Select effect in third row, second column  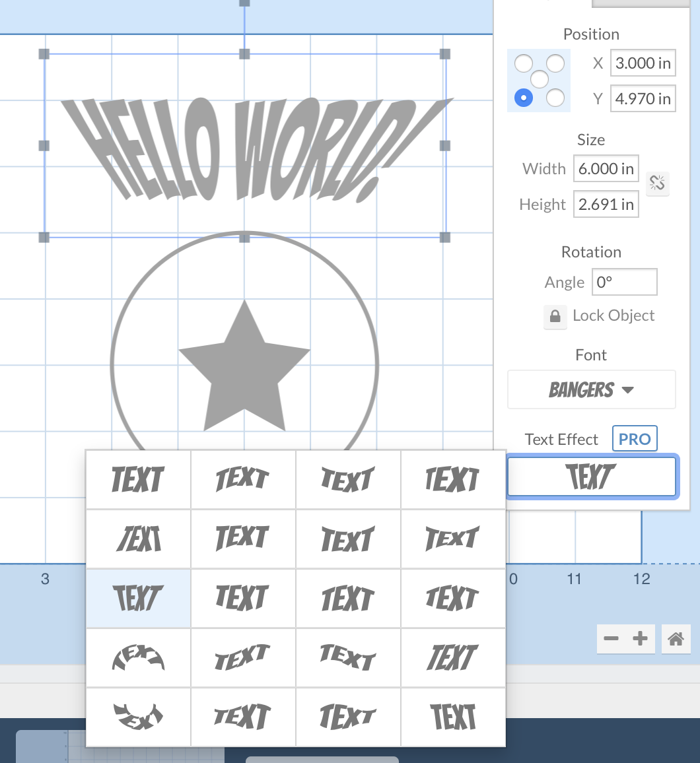click(243, 599)
